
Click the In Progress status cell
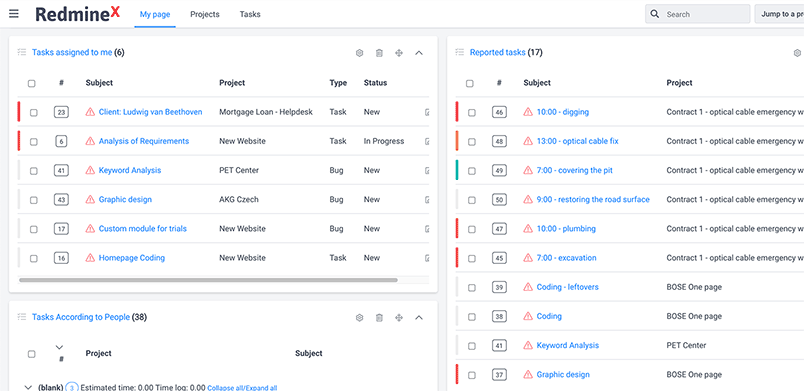(x=384, y=141)
